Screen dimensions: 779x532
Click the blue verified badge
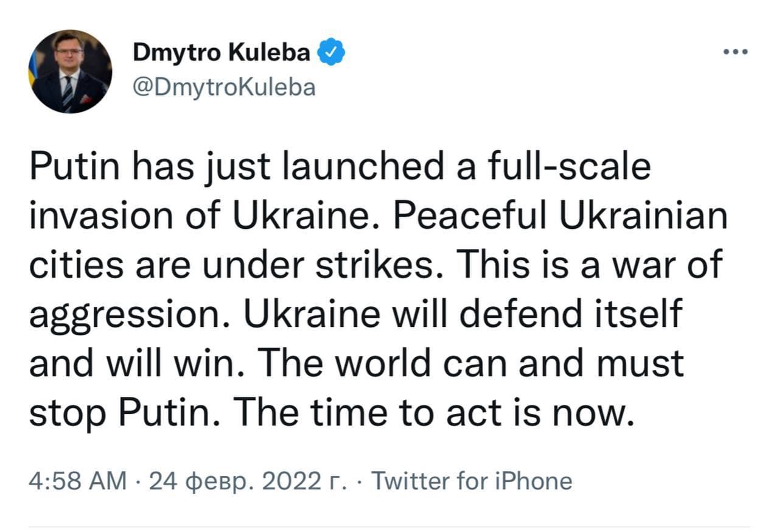tap(332, 54)
